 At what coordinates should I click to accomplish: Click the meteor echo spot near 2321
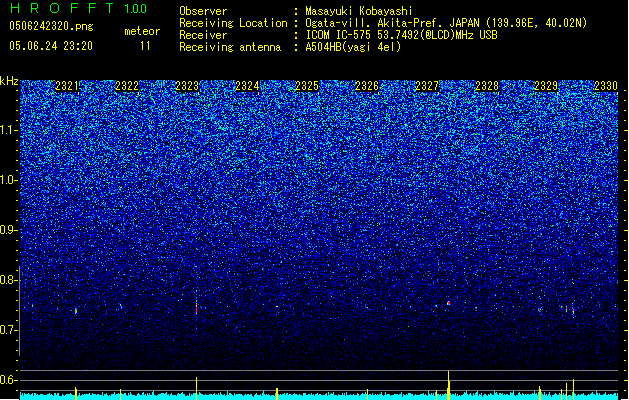tap(76, 311)
